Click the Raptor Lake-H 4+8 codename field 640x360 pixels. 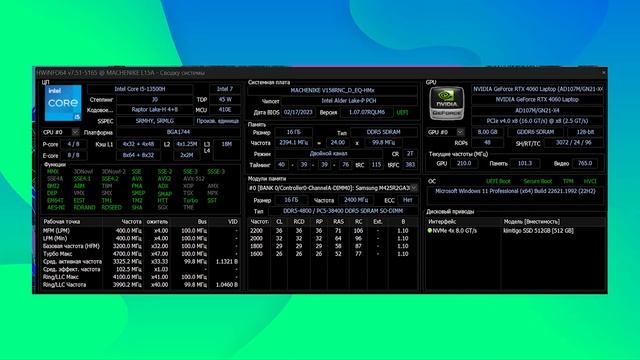tap(155, 110)
